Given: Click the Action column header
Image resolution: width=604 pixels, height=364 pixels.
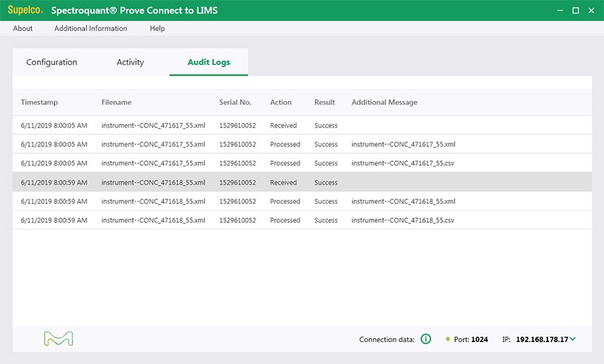Looking at the screenshot, I should (281, 102).
